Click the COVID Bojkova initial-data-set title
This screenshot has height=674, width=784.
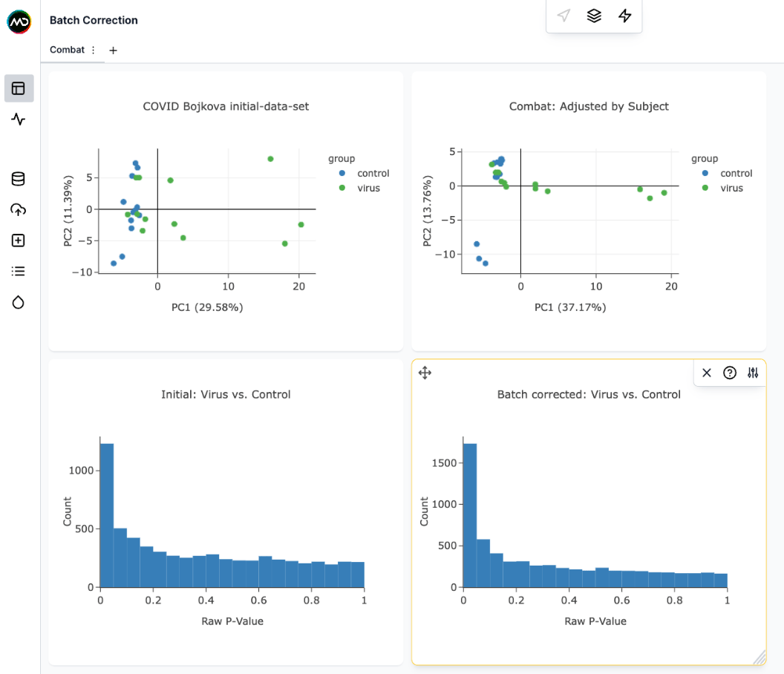[x=226, y=106]
